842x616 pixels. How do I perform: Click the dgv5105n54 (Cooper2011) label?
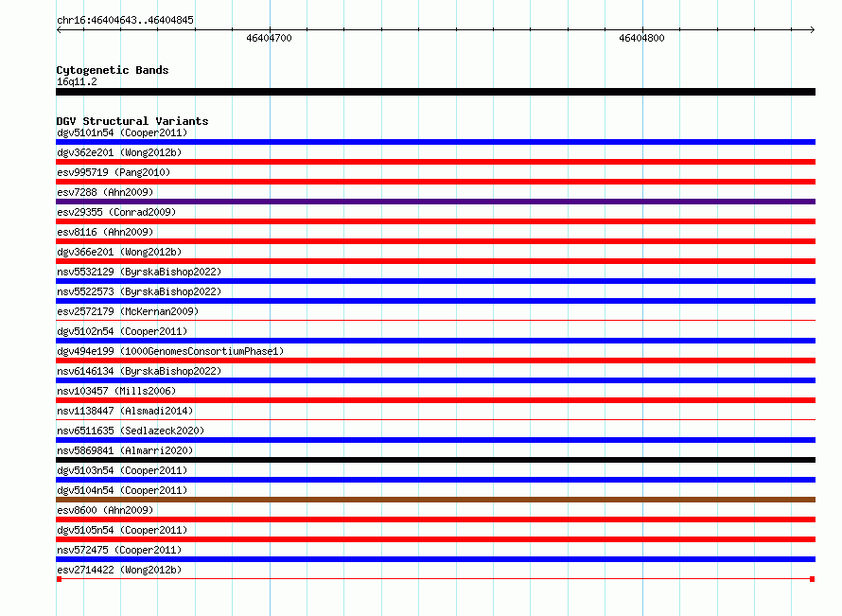coord(122,530)
